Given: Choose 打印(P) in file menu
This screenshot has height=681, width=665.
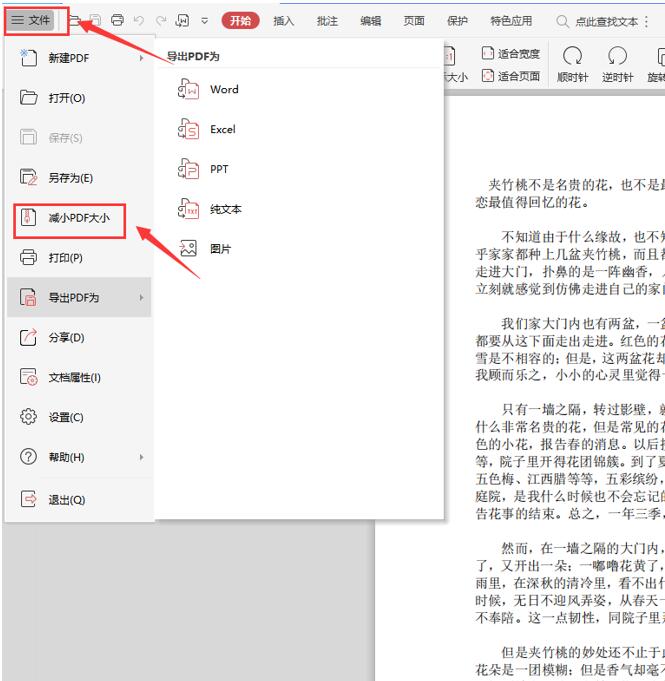Looking at the screenshot, I should click(79, 258).
